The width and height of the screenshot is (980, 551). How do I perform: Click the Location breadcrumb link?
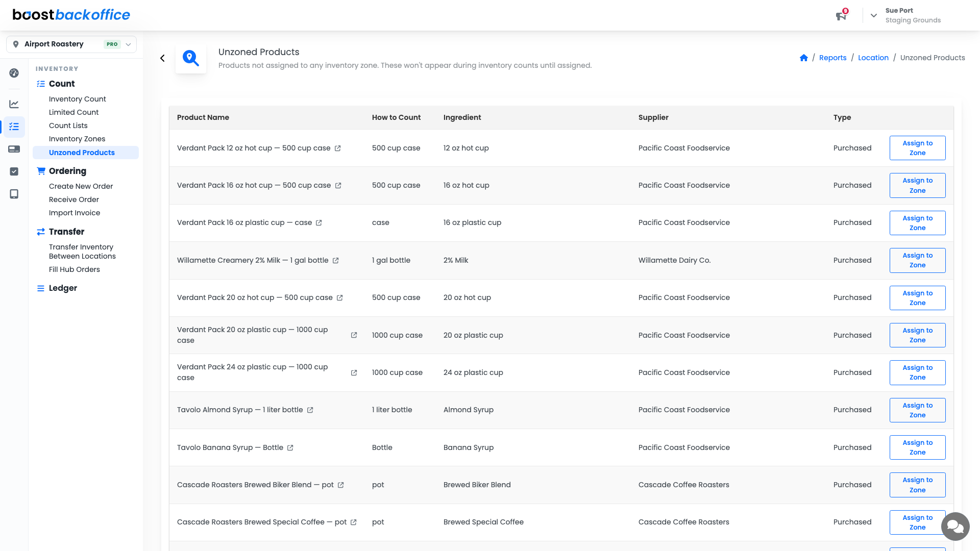pyautogui.click(x=873, y=58)
